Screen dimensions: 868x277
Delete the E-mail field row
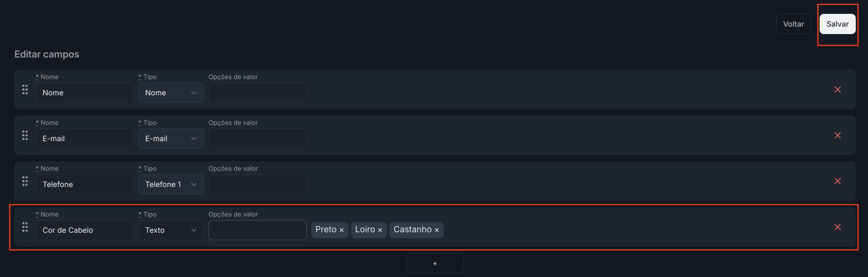pyautogui.click(x=837, y=136)
